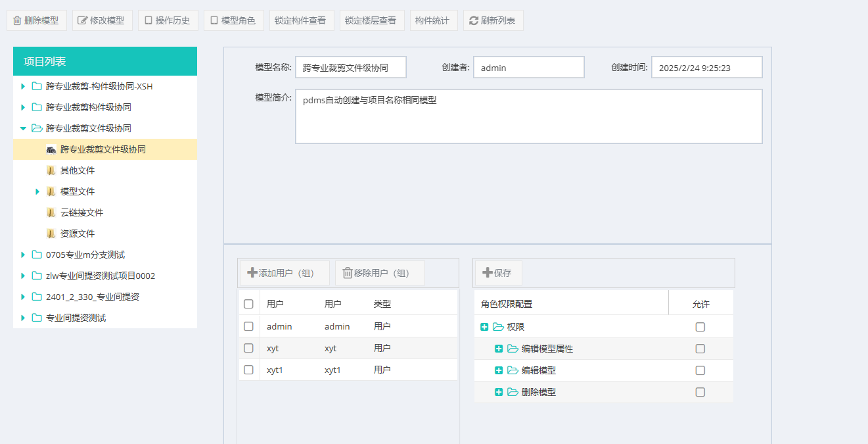The width and height of the screenshot is (868, 444).
Task: Click the plus icon on 添加用户（组）
Action: point(252,273)
